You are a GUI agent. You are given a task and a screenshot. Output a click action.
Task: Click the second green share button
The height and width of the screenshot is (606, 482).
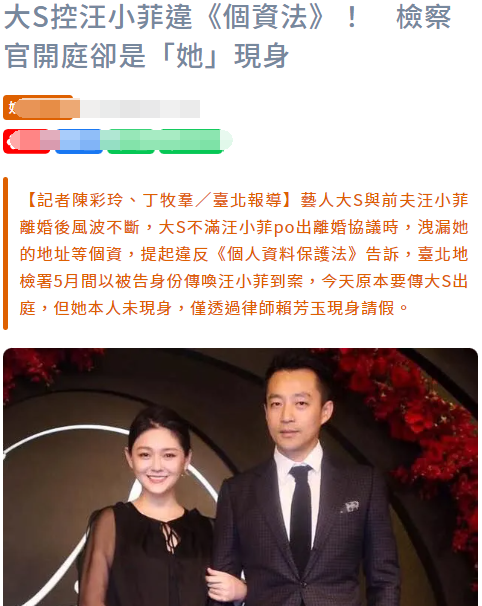pos(191,141)
